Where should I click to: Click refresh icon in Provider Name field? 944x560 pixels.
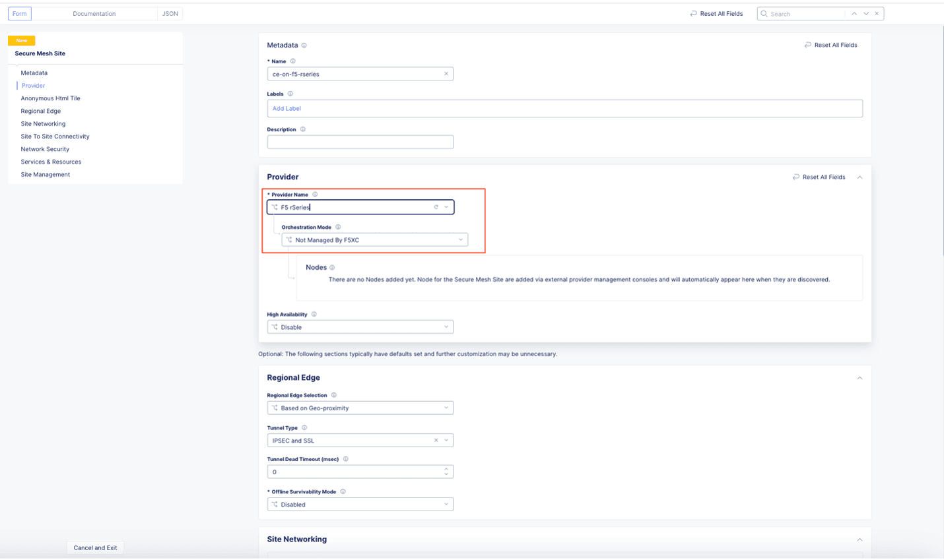point(436,207)
